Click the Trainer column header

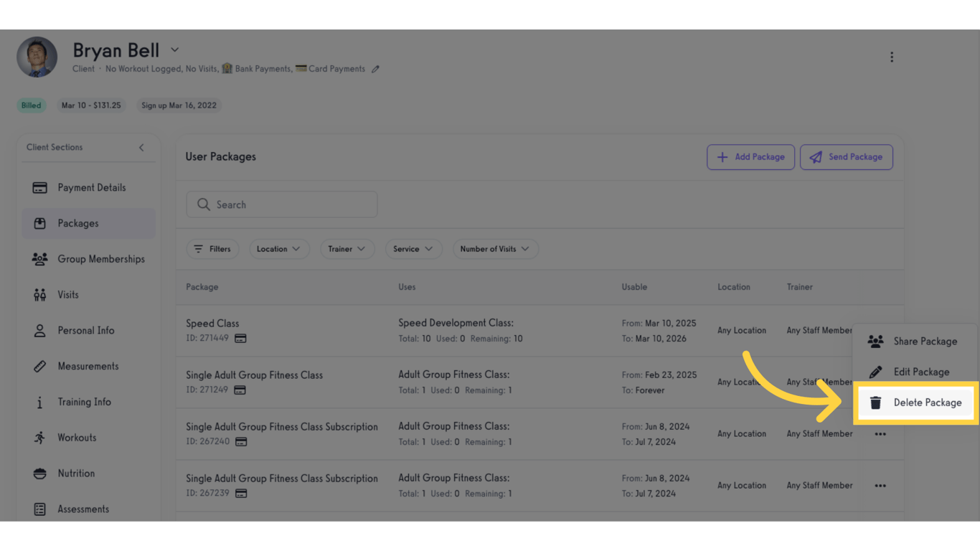[x=799, y=287]
